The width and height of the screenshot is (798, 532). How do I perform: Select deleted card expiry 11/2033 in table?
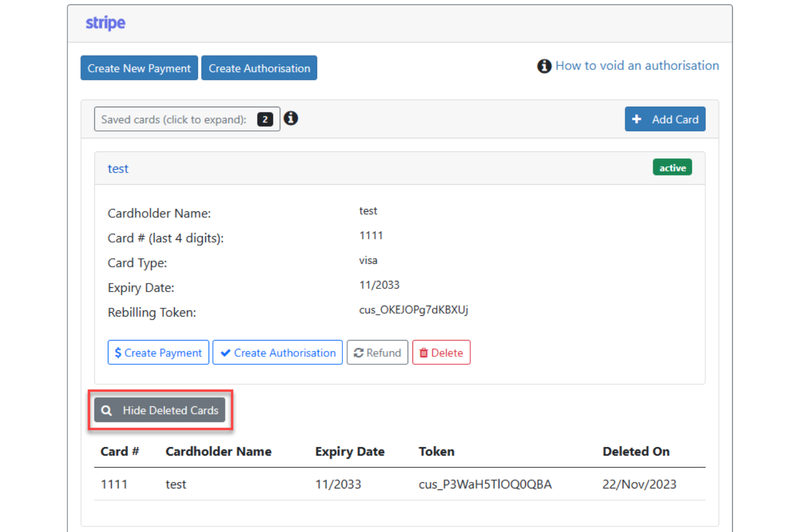(x=338, y=485)
